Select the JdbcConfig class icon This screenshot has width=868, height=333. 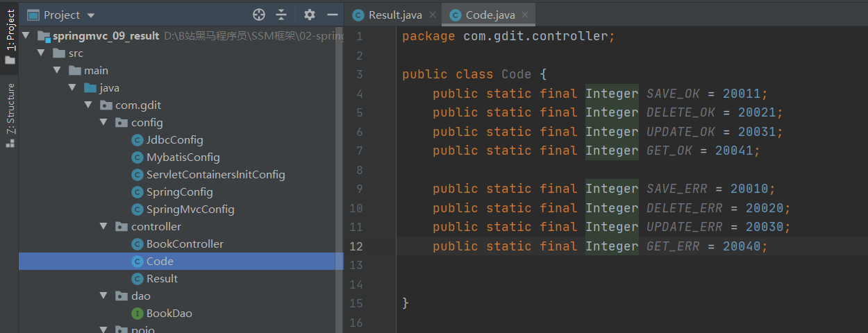click(137, 140)
